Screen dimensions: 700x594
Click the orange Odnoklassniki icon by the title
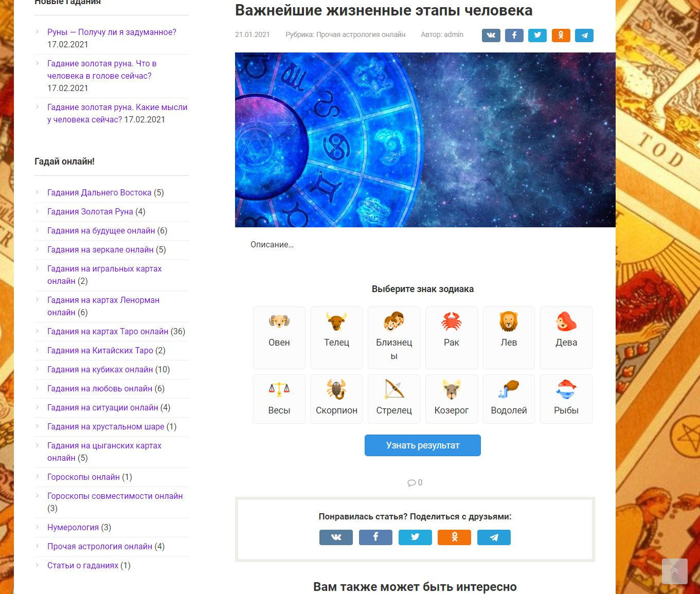(x=561, y=35)
